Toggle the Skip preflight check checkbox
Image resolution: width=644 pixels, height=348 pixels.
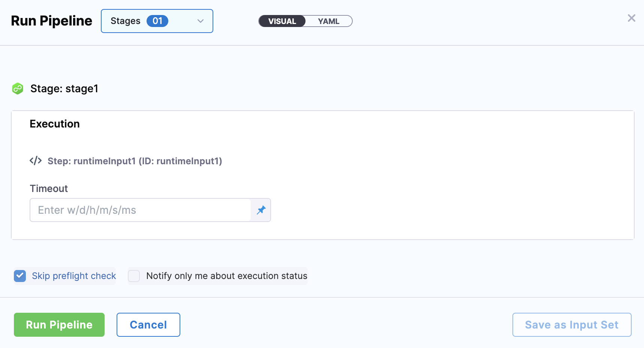coord(20,276)
